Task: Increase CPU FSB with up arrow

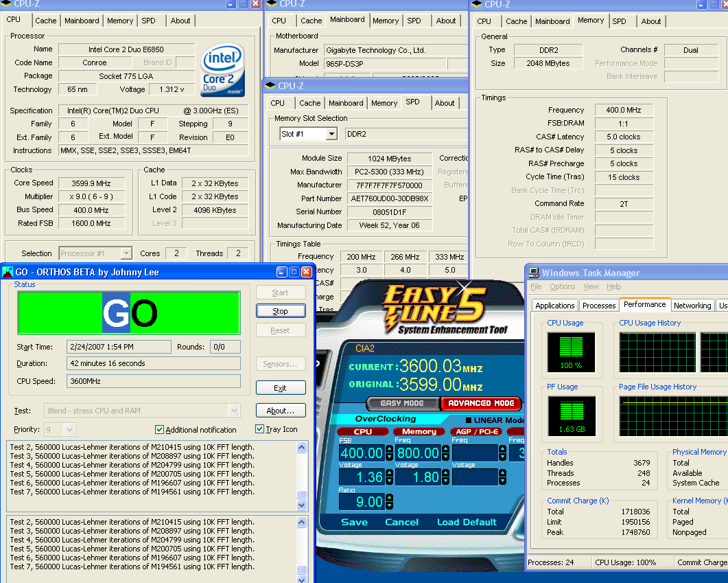Action: pyautogui.click(x=389, y=449)
